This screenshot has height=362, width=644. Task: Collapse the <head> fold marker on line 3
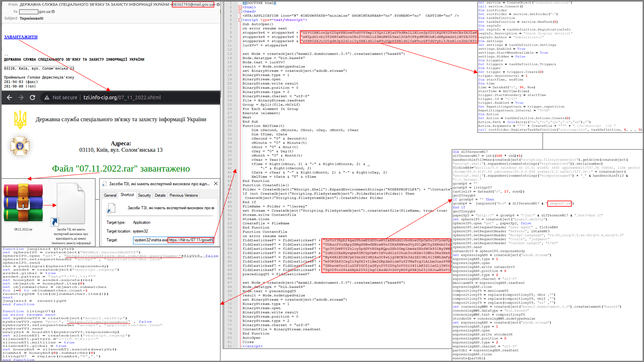tap(240, 11)
